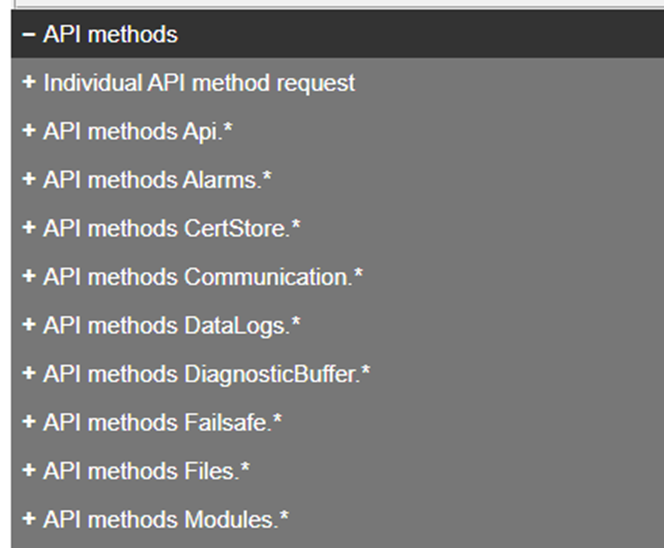Click plus icon next to CertStore.* methods

point(28,229)
